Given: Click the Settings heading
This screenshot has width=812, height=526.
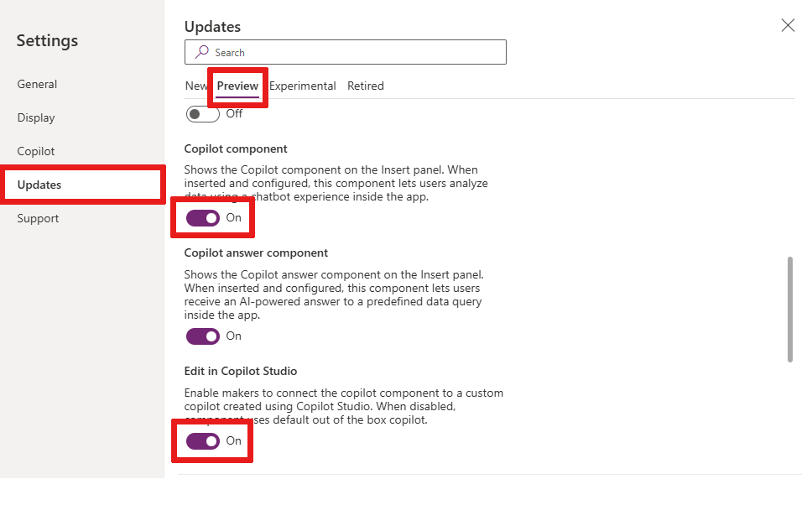Looking at the screenshot, I should (x=47, y=40).
